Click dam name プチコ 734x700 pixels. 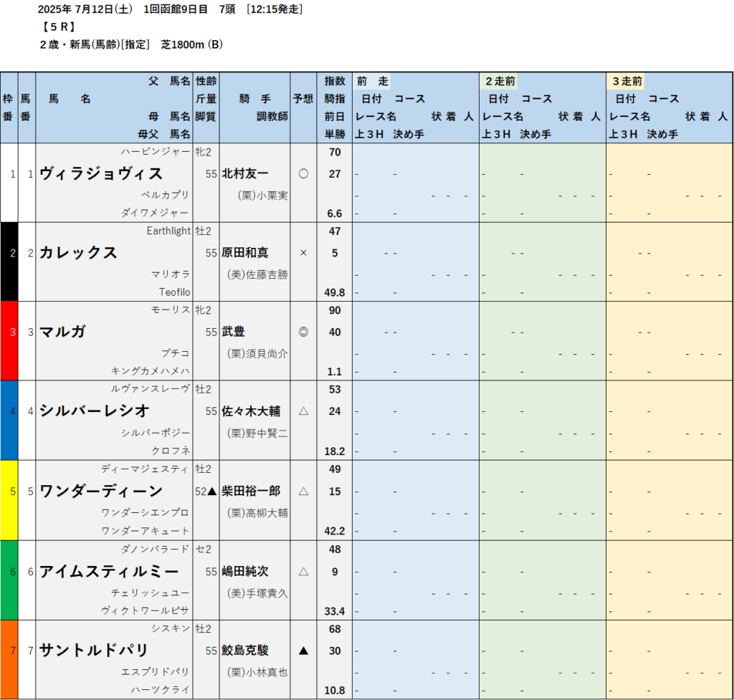(176, 353)
